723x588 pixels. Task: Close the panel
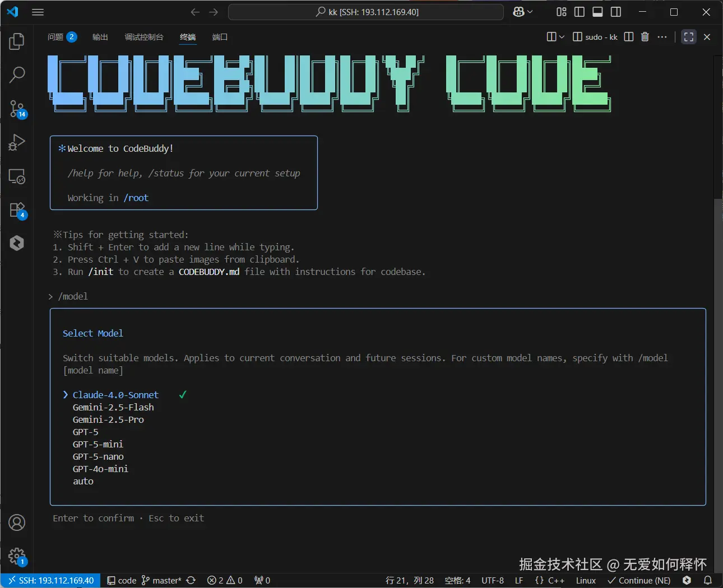pyautogui.click(x=707, y=37)
